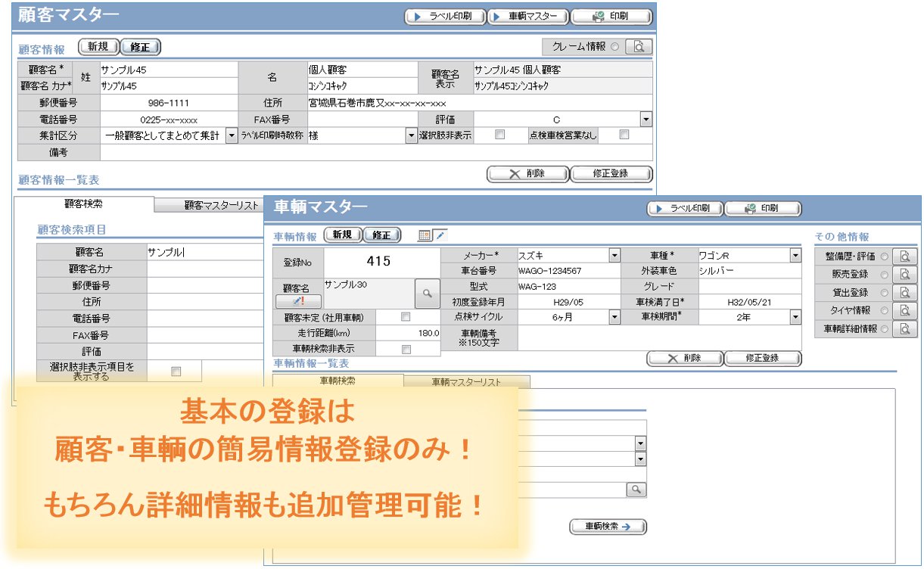Image resolution: width=924 pixels, height=569 pixels.
Task: Switch to the 車輌マスターリスト tab
Action: pos(466,383)
